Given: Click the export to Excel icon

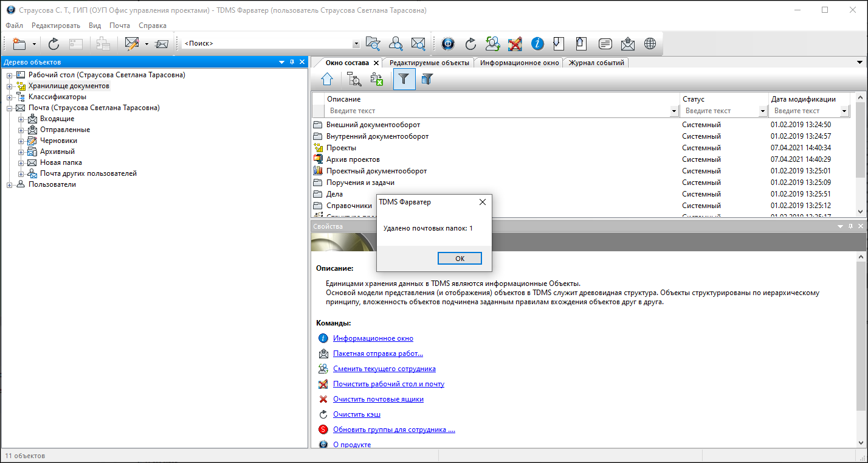Looking at the screenshot, I should (x=377, y=79).
